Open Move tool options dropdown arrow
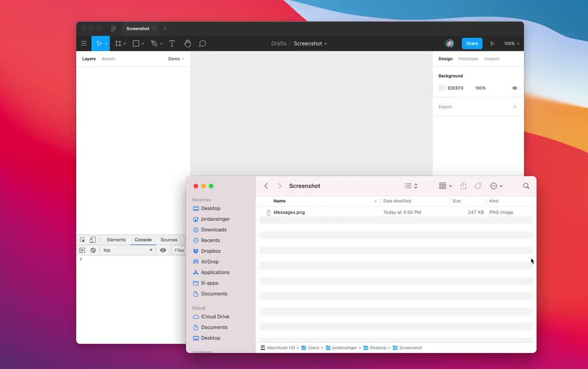 pyautogui.click(x=106, y=44)
